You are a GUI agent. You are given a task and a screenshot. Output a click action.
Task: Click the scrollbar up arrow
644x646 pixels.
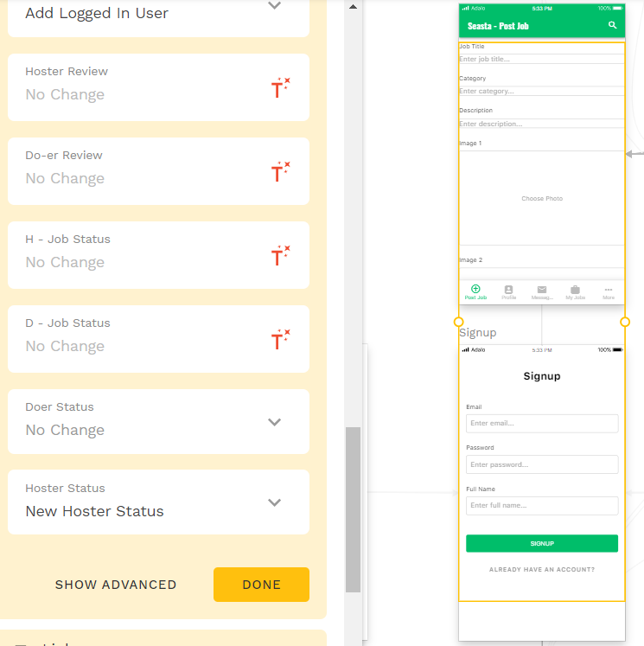pyautogui.click(x=353, y=7)
